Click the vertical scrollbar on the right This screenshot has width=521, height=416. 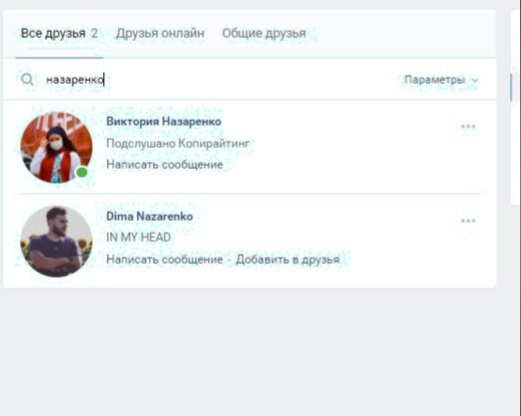[x=511, y=87]
